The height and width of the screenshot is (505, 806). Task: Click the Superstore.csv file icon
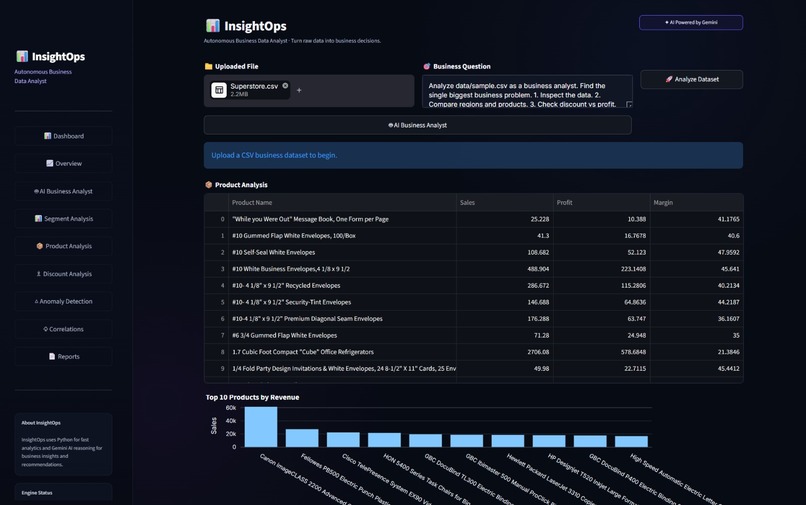[x=219, y=90]
